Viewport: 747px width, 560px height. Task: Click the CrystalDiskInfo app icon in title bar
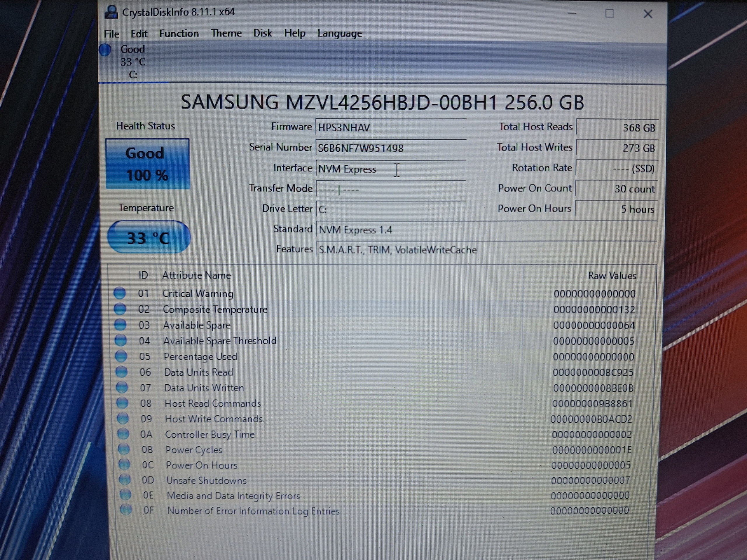pos(111,12)
